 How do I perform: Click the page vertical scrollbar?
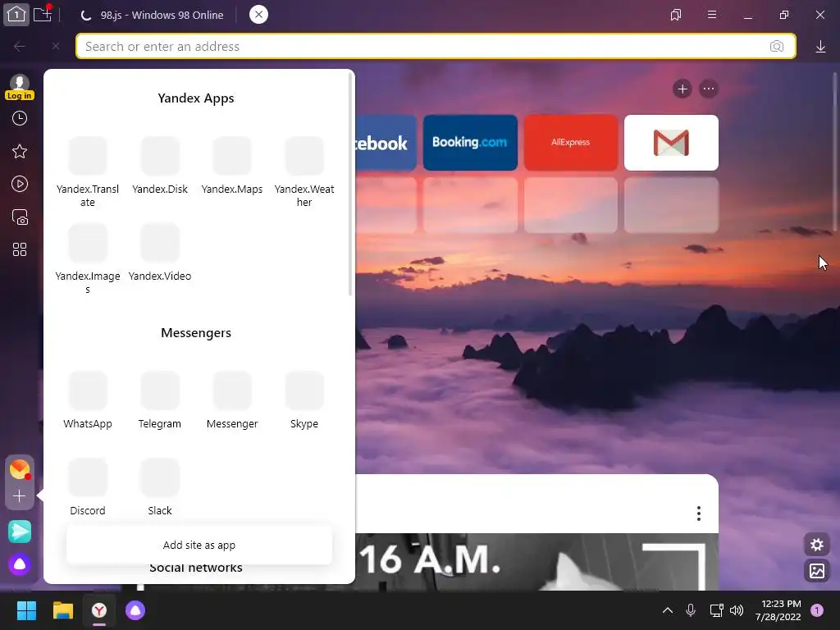tap(836, 153)
